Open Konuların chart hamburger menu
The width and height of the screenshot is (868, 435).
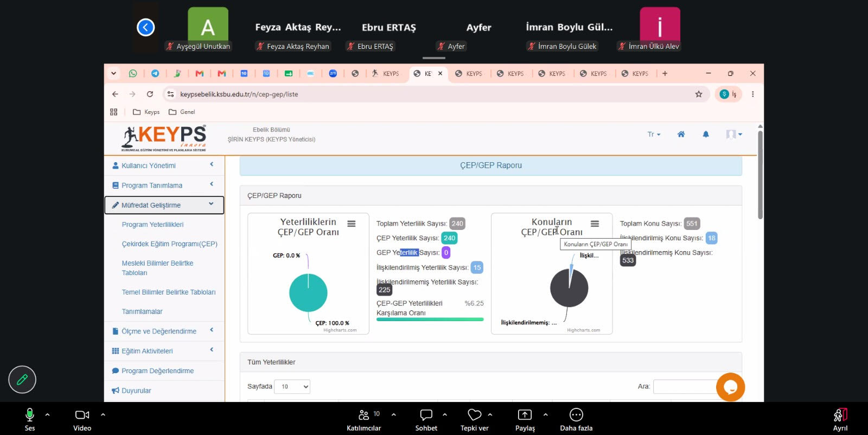(595, 223)
